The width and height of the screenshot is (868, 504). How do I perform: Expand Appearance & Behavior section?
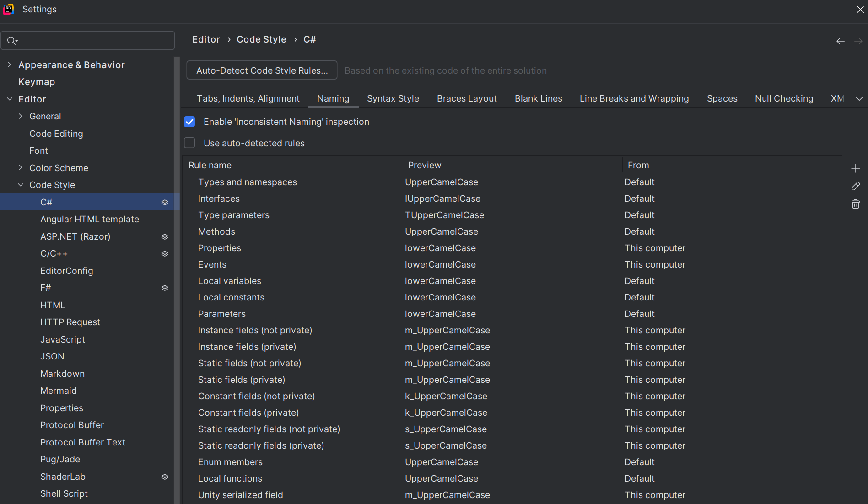pos(10,65)
